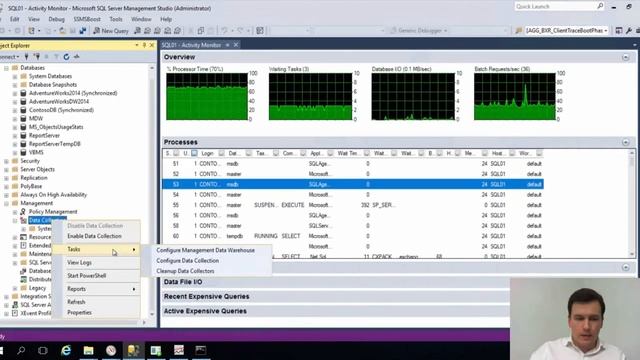The height and width of the screenshot is (360, 640).
Task: Expand the AdventureWorksDW2014 database node
Action: click(15, 102)
